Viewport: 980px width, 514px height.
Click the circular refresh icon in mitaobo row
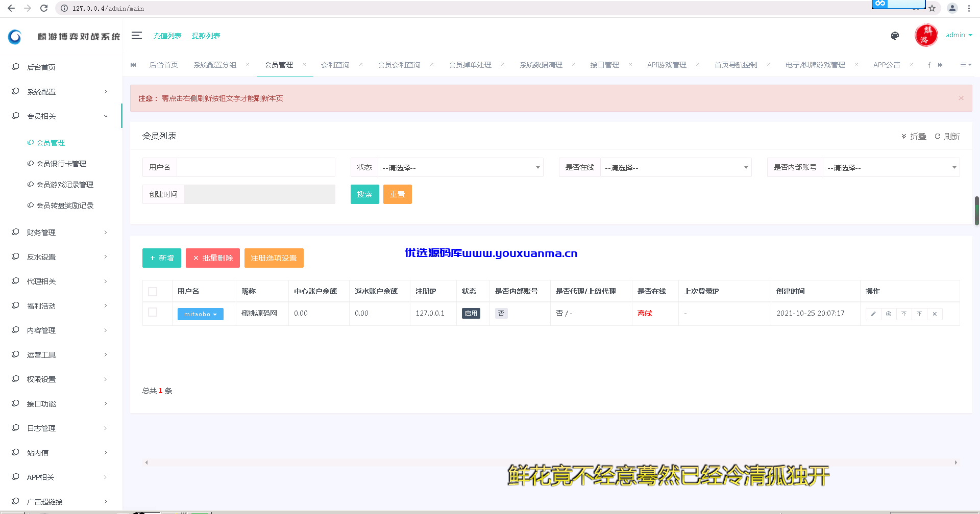coord(889,314)
